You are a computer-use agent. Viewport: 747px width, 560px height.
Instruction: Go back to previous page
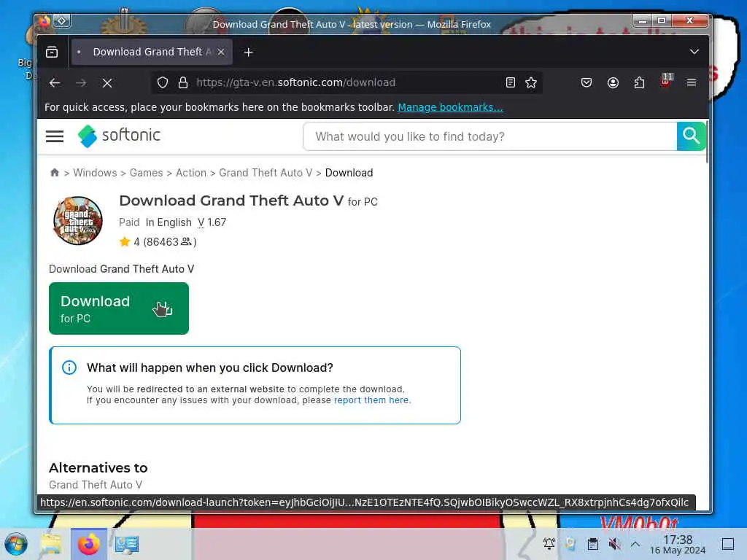(x=55, y=83)
